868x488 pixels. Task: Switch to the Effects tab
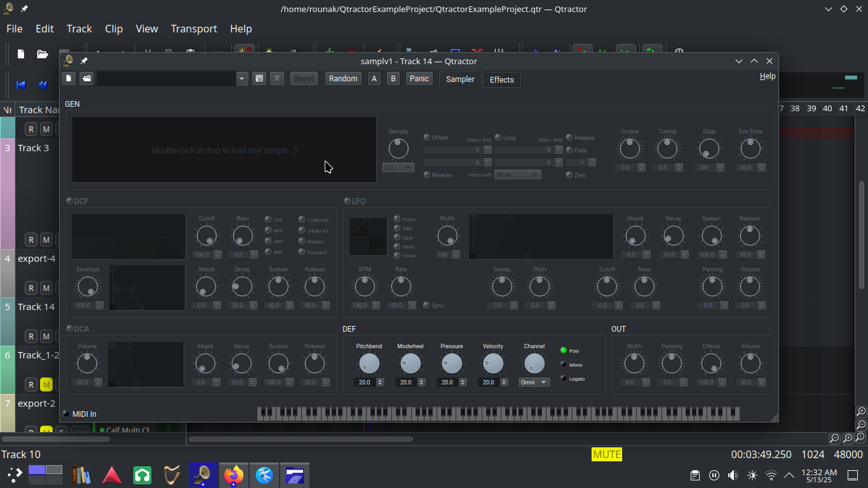click(x=501, y=79)
